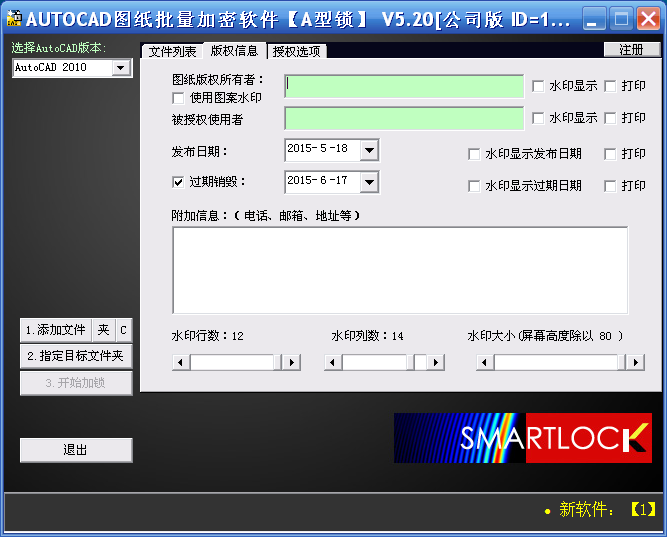The height and width of the screenshot is (537, 667).
Task: Check 打印 for 被授权使用者 row
Action: pyautogui.click(x=610, y=118)
